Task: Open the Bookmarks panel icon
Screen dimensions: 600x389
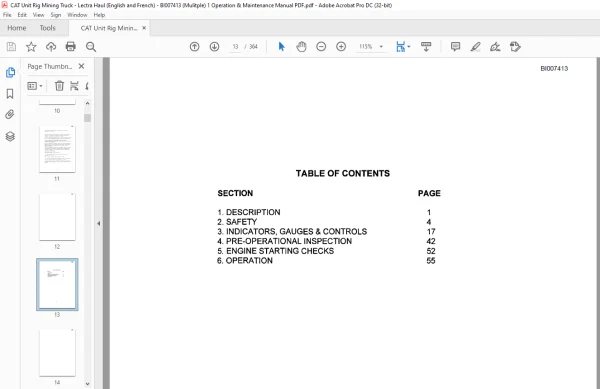Action: pos(10,94)
